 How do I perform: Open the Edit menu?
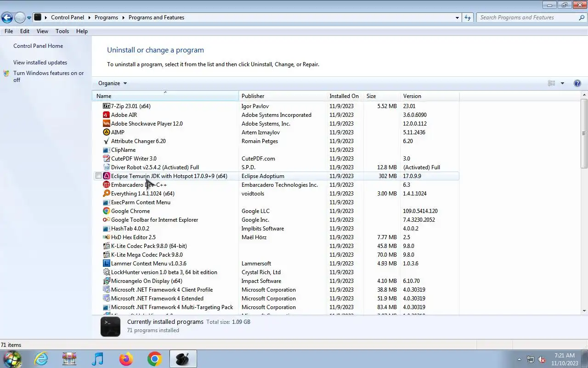25,31
